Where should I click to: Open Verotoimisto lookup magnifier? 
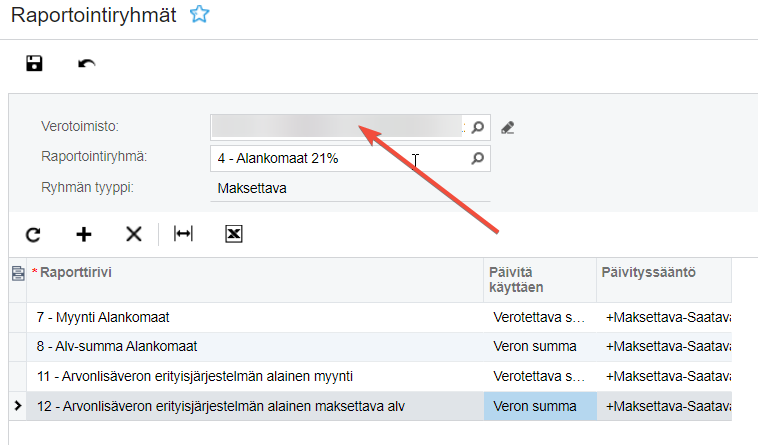click(478, 127)
